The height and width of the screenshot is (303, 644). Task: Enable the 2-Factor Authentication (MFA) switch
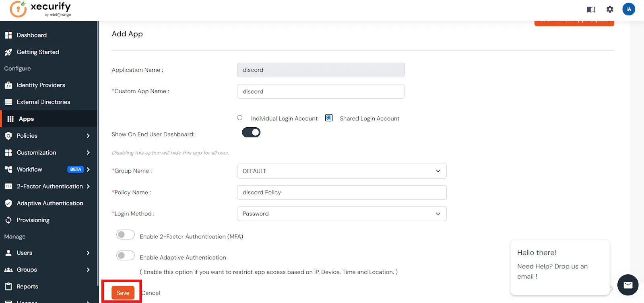pyautogui.click(x=126, y=235)
